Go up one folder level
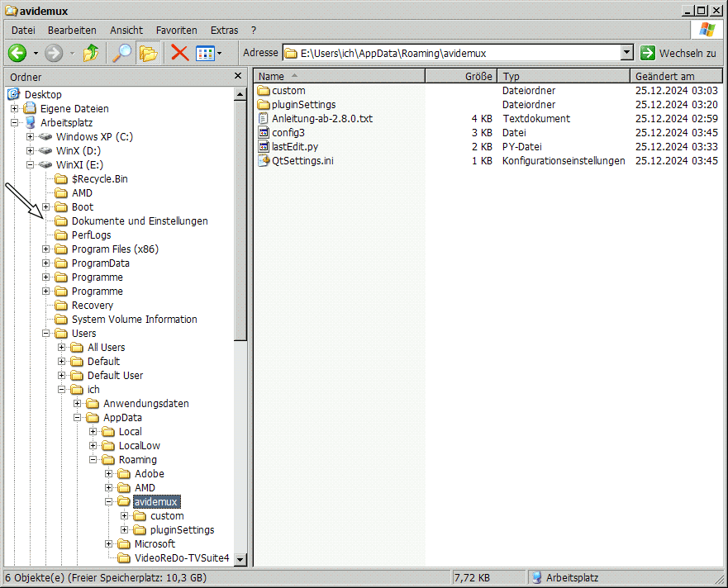This screenshot has width=728, height=588. click(91, 54)
